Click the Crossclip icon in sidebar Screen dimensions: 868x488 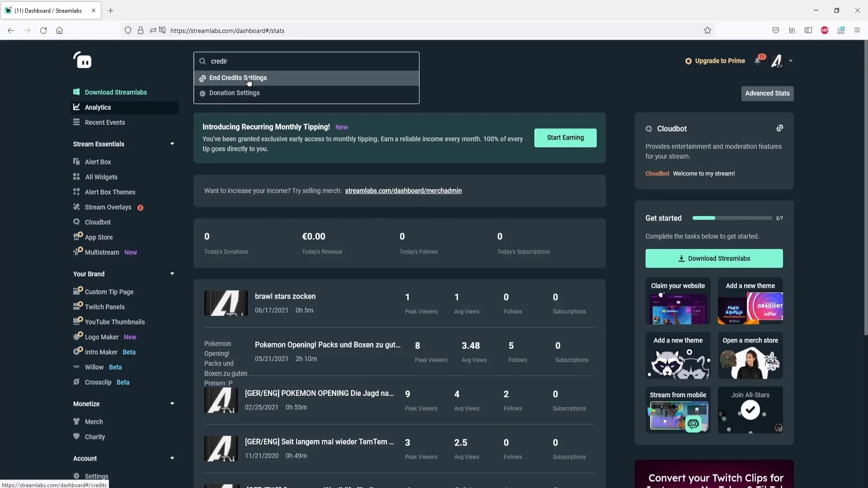click(x=76, y=382)
